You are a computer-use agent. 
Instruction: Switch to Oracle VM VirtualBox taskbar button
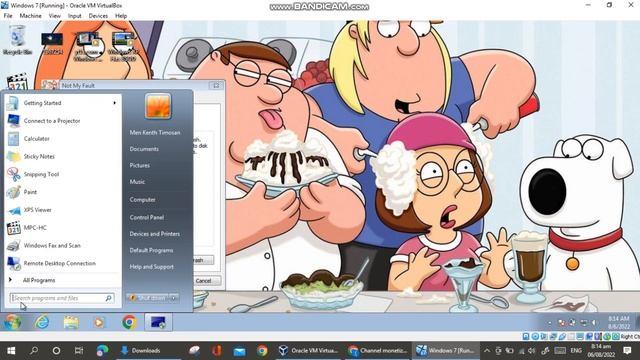[309, 351]
